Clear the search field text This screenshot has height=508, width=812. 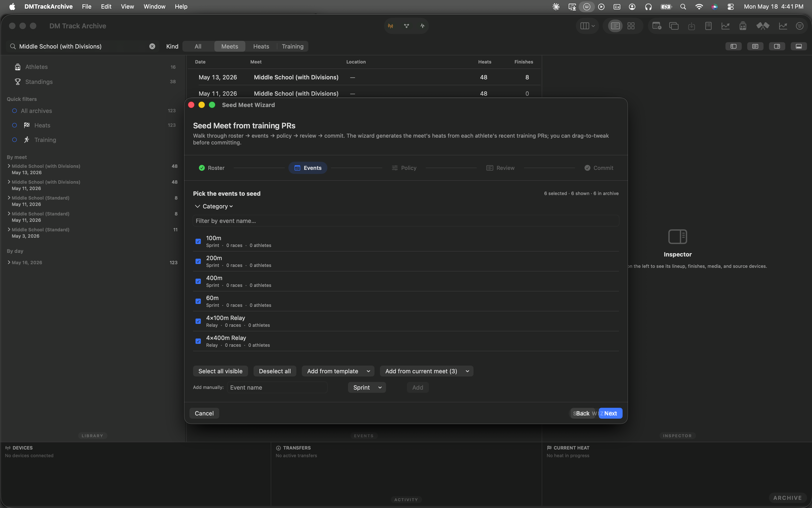point(152,46)
